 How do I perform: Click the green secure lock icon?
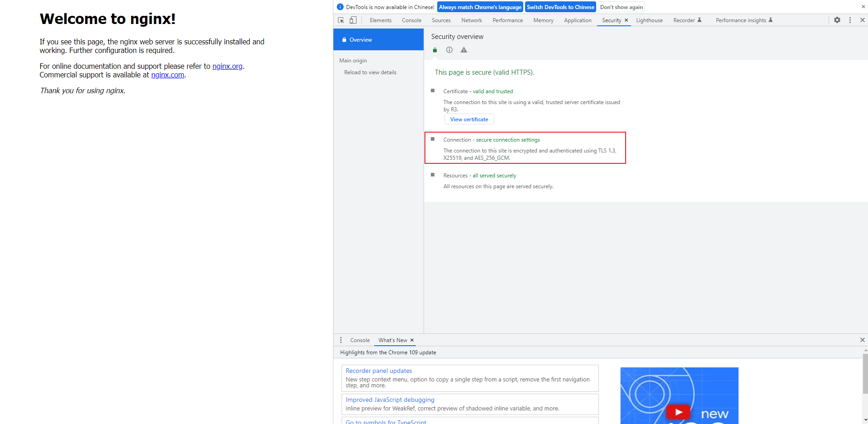[435, 50]
